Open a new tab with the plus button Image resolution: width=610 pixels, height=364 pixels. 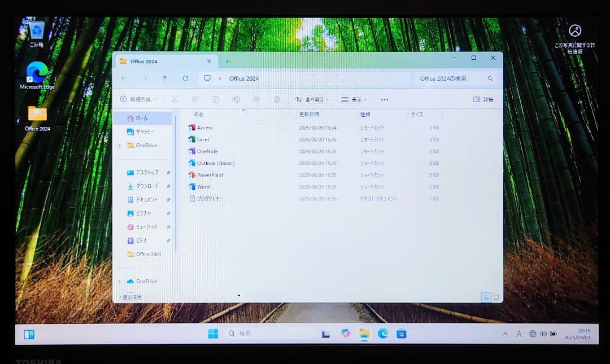[x=228, y=62]
